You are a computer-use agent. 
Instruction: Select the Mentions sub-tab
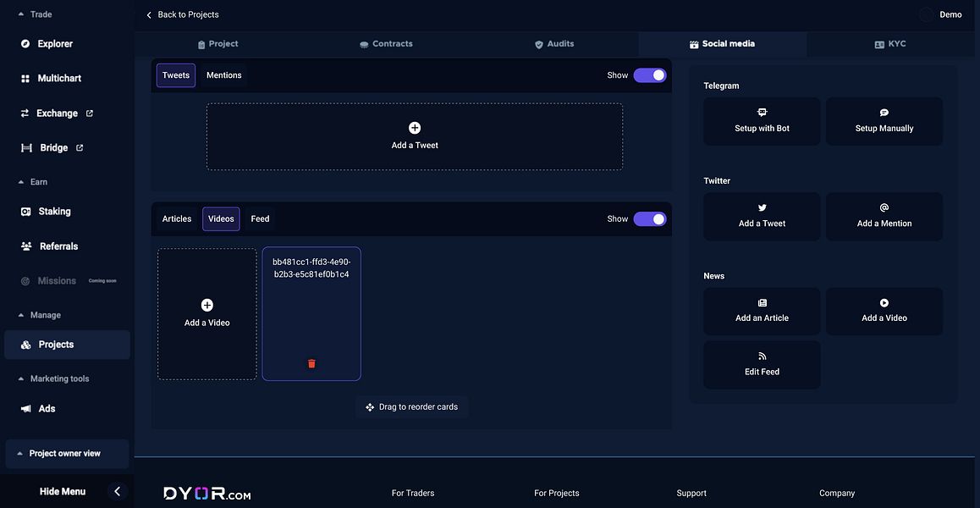[x=223, y=75]
